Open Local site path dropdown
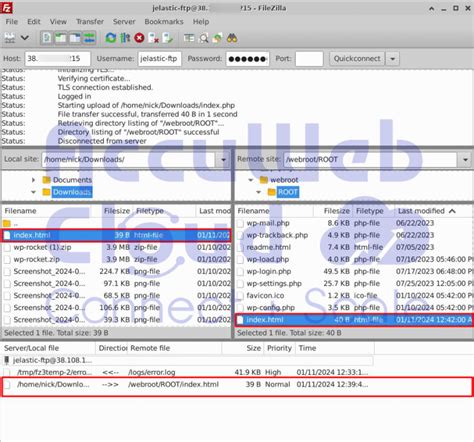The height and width of the screenshot is (442, 474). point(224,160)
